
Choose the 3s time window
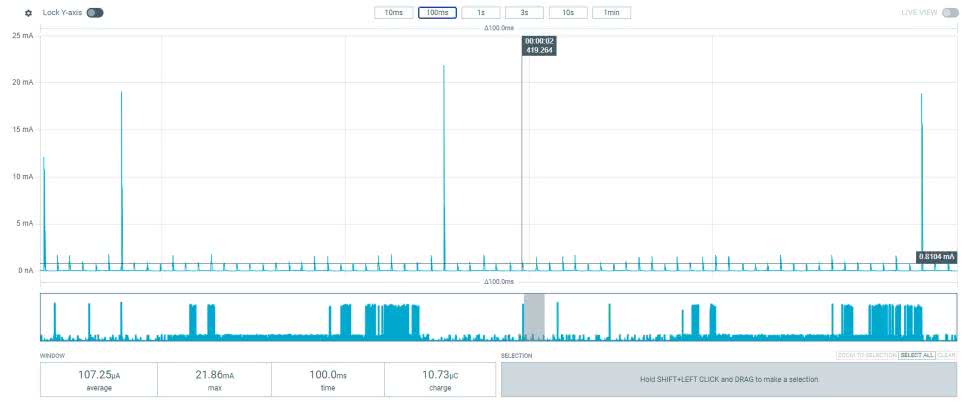click(x=524, y=13)
